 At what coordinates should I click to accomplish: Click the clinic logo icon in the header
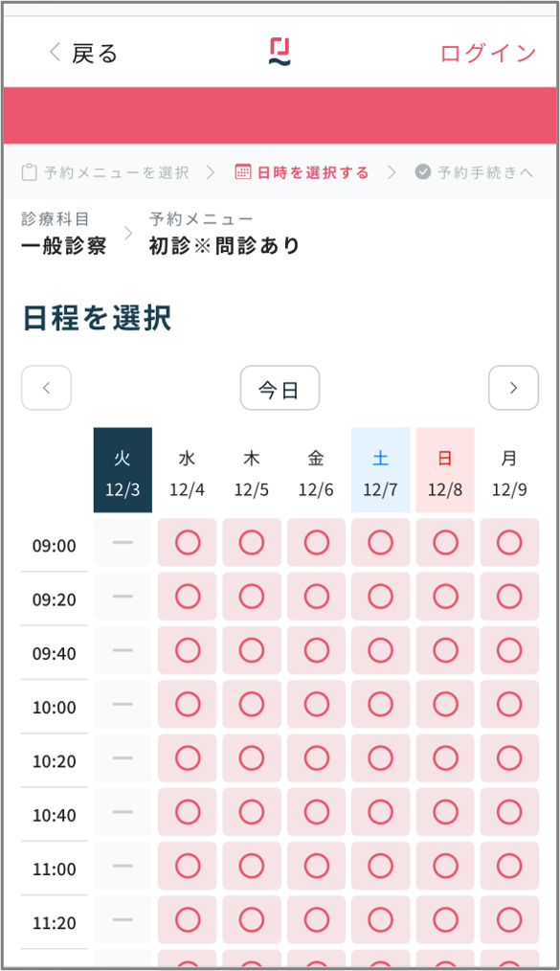click(280, 52)
